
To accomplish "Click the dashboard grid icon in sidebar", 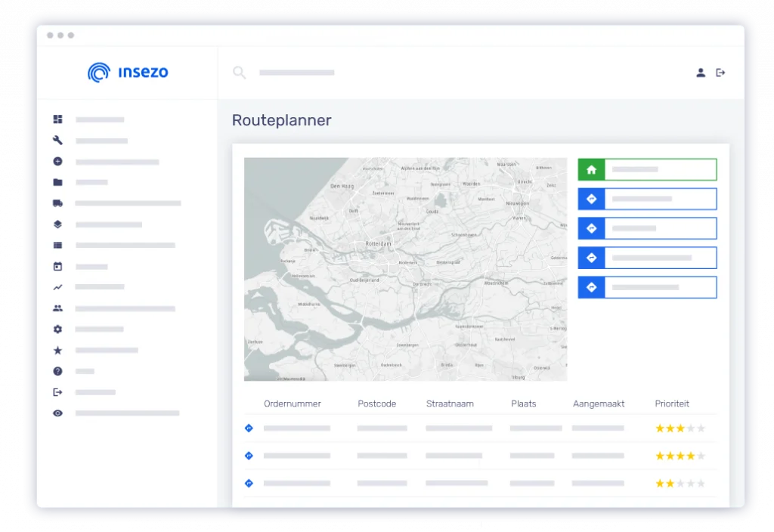I will (57, 119).
